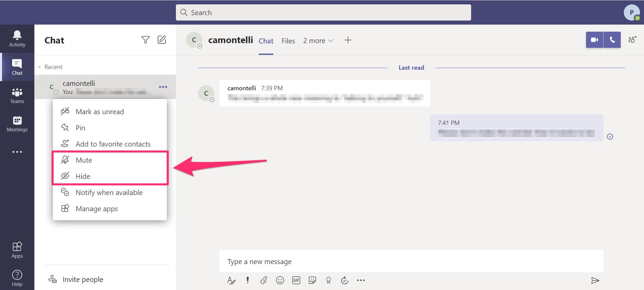Start a new chat with compose icon
This screenshot has height=290, width=644.
point(162,40)
